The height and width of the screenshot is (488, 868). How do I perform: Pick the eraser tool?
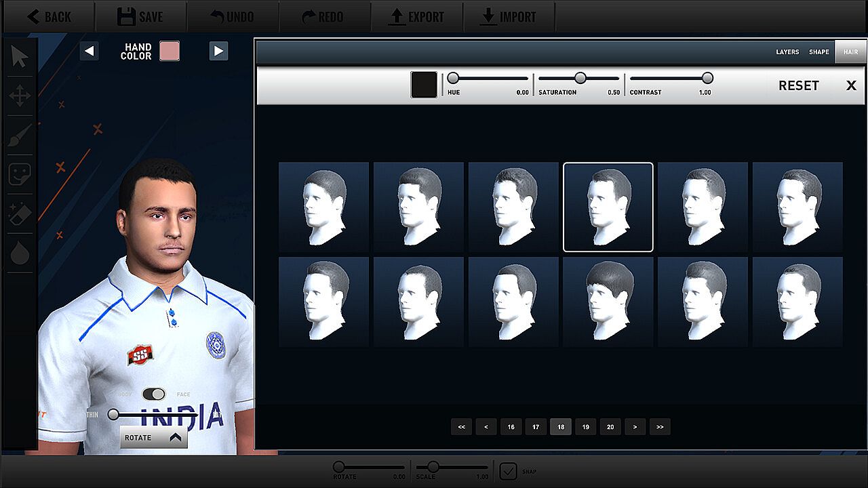[x=20, y=214]
